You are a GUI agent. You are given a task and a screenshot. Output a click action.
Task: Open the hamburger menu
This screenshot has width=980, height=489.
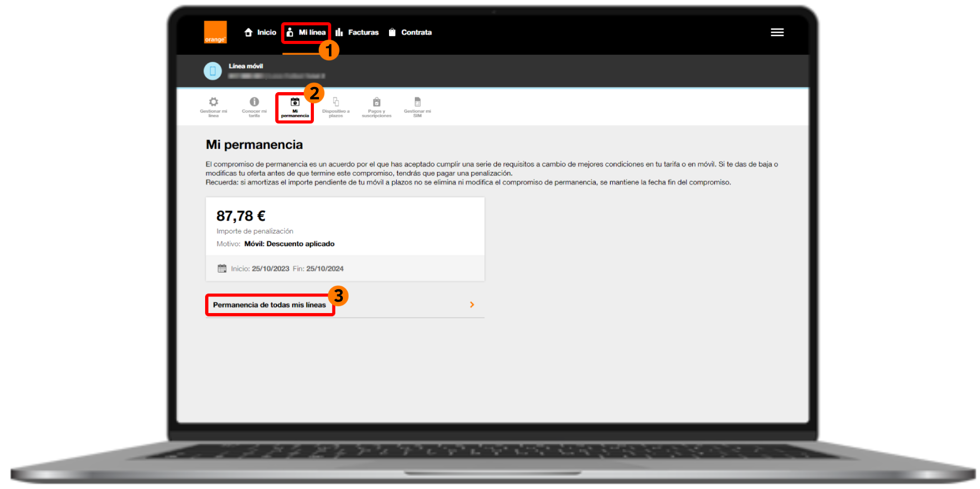pyautogui.click(x=777, y=32)
